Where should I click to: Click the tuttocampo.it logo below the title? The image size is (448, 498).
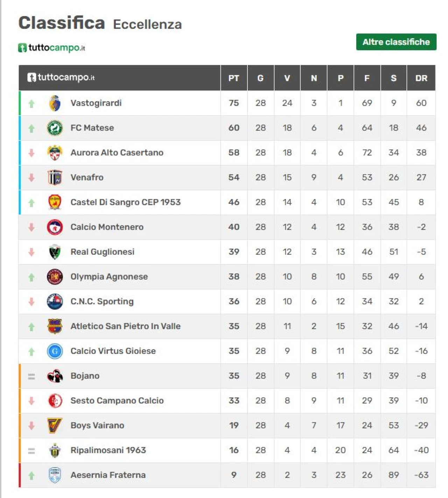click(51, 48)
